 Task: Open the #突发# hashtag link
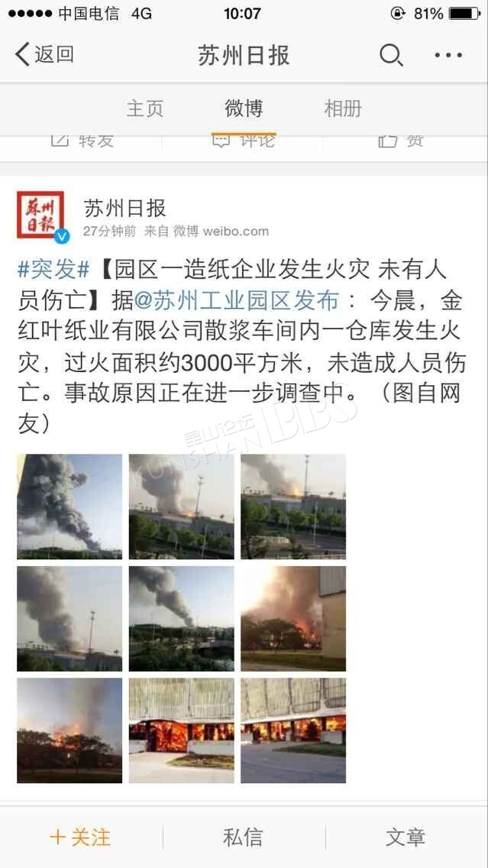coord(53,270)
